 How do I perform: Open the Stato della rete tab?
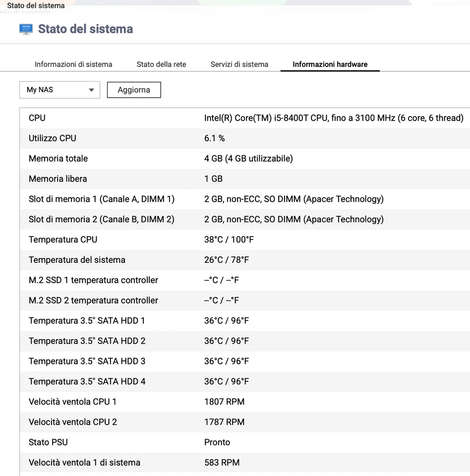(161, 64)
